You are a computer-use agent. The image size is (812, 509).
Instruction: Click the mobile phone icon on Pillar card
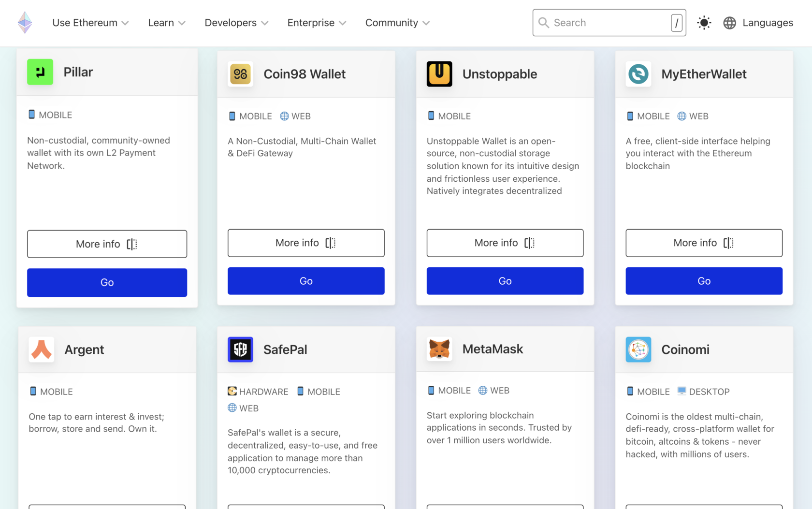[31, 115]
